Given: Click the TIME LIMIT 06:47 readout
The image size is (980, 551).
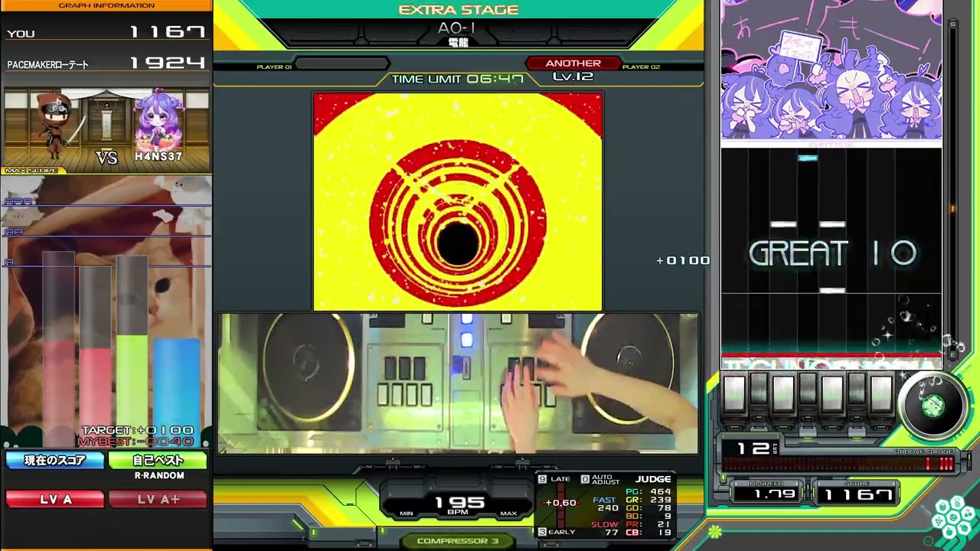Looking at the screenshot, I should click(458, 79).
